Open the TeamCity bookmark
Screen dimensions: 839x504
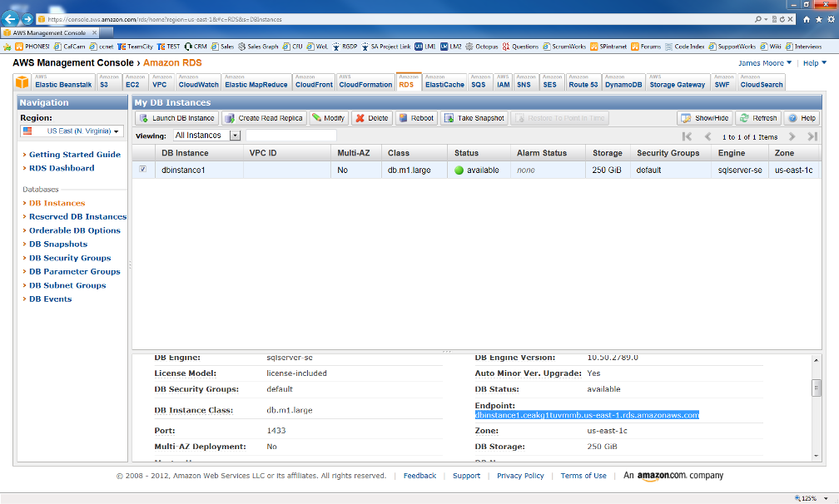click(x=135, y=47)
